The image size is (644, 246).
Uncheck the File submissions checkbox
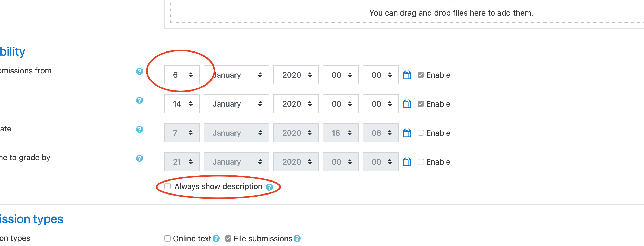[228, 238]
